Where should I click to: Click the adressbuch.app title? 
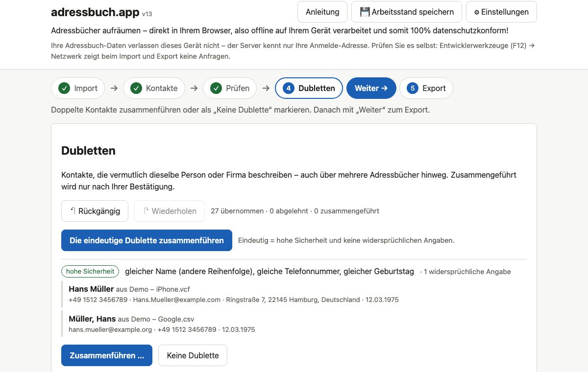click(x=95, y=12)
